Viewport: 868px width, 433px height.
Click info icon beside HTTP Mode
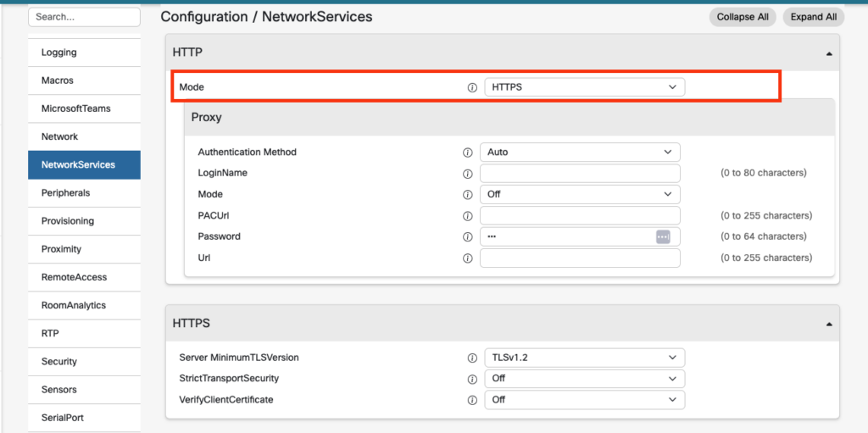(472, 87)
